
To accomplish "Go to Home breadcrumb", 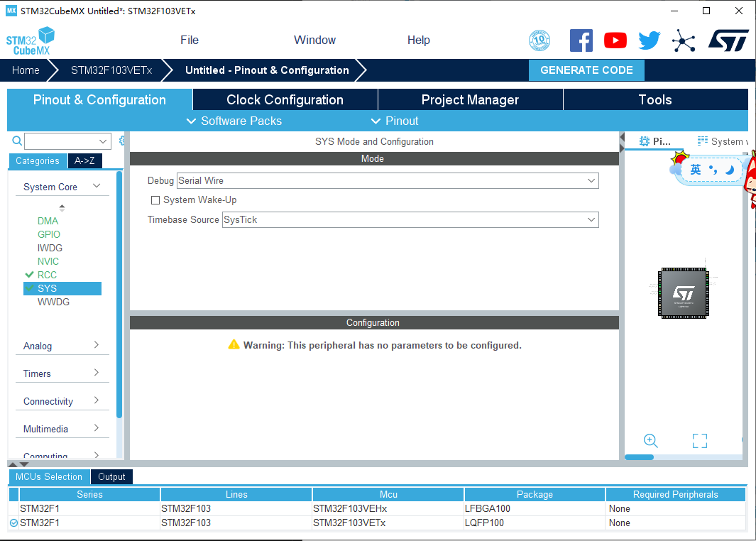I will tap(26, 70).
